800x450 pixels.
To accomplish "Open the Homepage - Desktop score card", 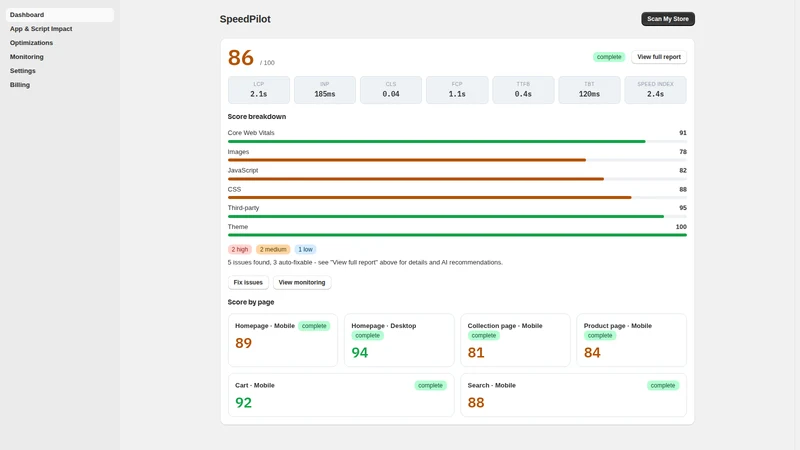I will coord(399,340).
